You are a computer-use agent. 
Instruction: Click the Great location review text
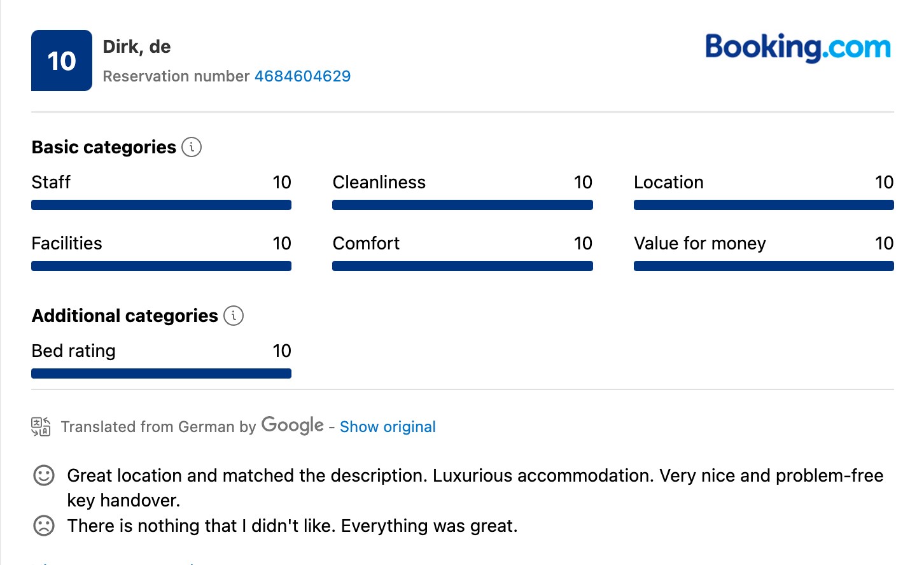click(475, 487)
